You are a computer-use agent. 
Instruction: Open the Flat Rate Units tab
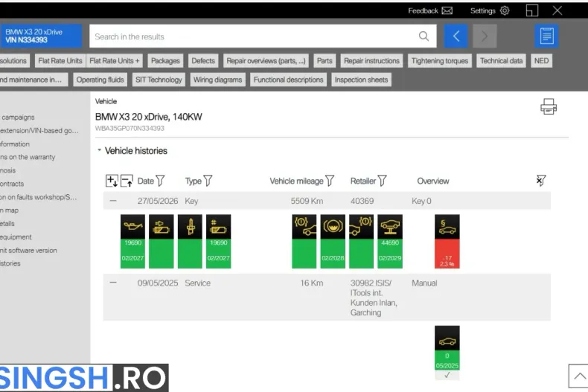tap(60, 61)
